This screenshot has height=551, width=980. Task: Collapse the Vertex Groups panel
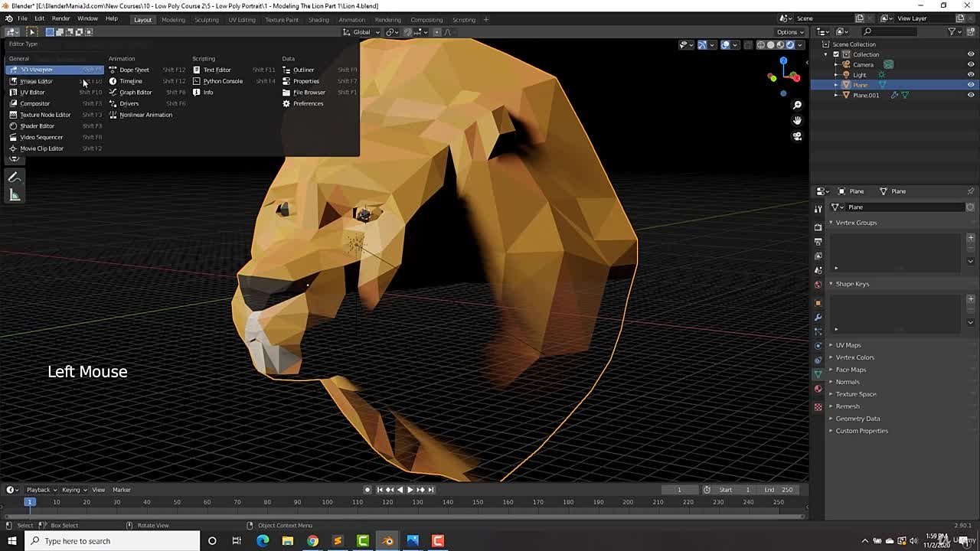tap(831, 223)
